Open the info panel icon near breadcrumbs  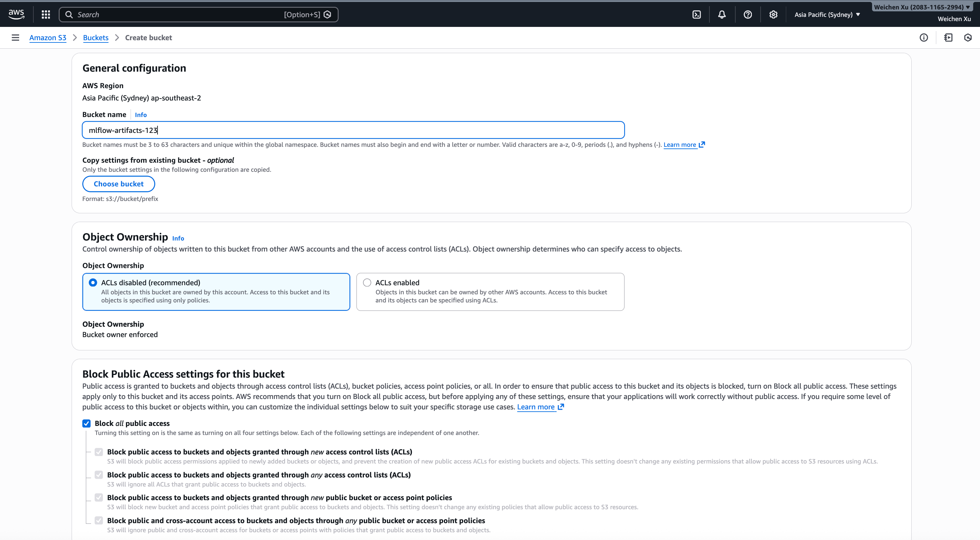(x=924, y=37)
